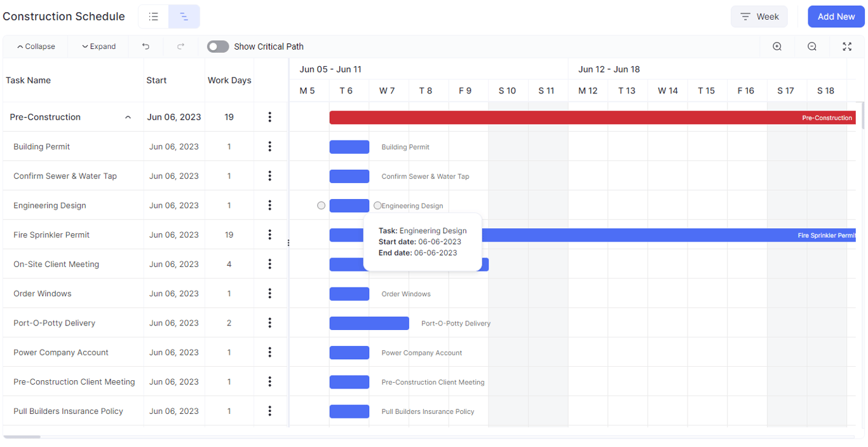
Task: Open the options menu for Order Windows row
Action: point(270,293)
